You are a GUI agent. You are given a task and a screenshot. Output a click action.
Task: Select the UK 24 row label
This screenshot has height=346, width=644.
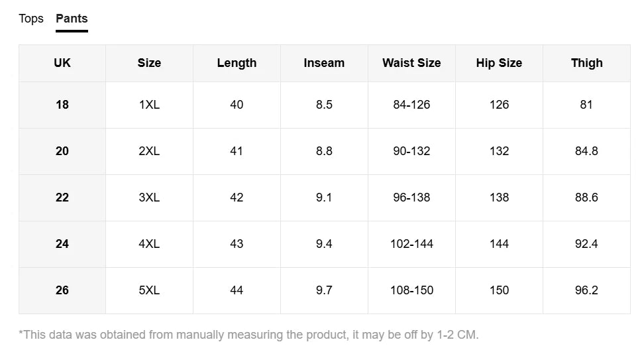[62, 244]
